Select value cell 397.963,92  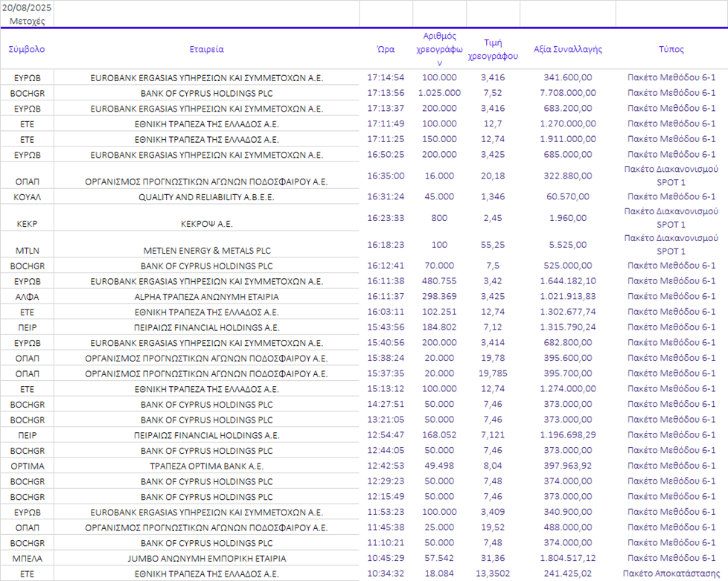[x=568, y=466]
